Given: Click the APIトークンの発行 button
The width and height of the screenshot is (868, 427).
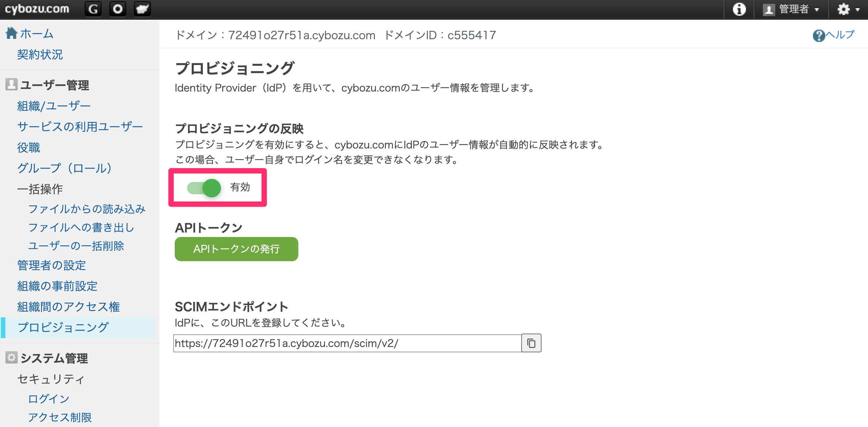Looking at the screenshot, I should (x=236, y=249).
